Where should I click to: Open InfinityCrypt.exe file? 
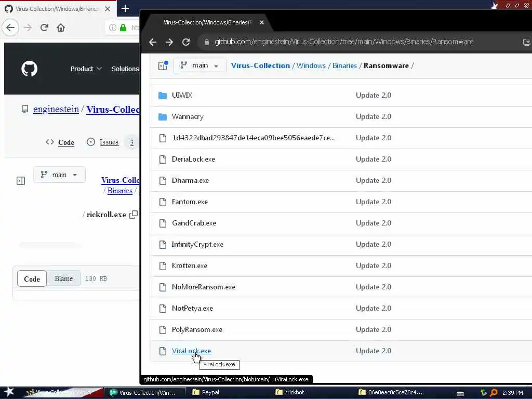[197, 244]
